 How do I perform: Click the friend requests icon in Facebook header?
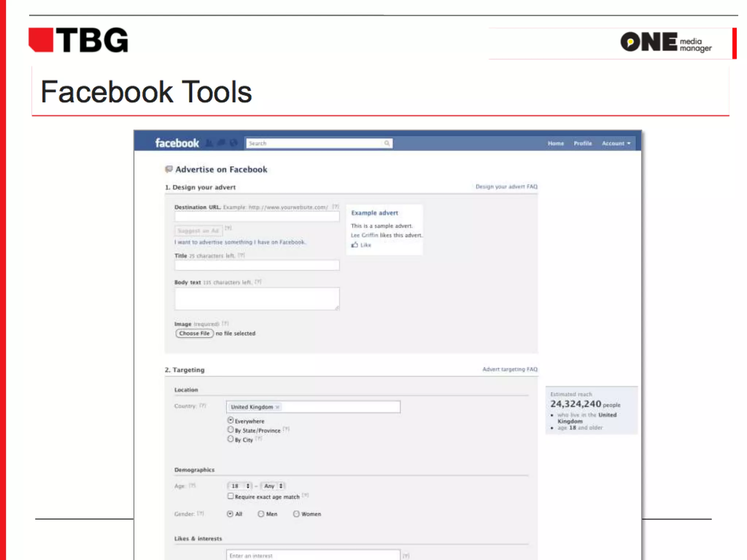pos(209,143)
